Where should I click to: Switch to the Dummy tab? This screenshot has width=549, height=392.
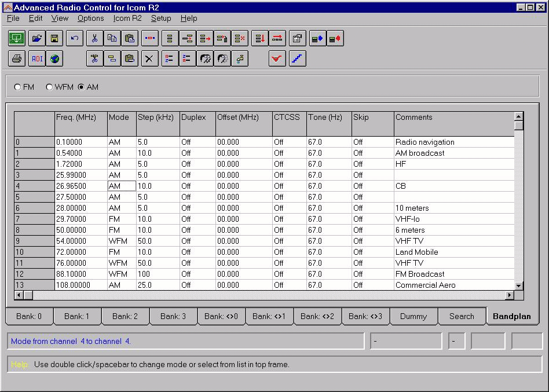click(413, 316)
